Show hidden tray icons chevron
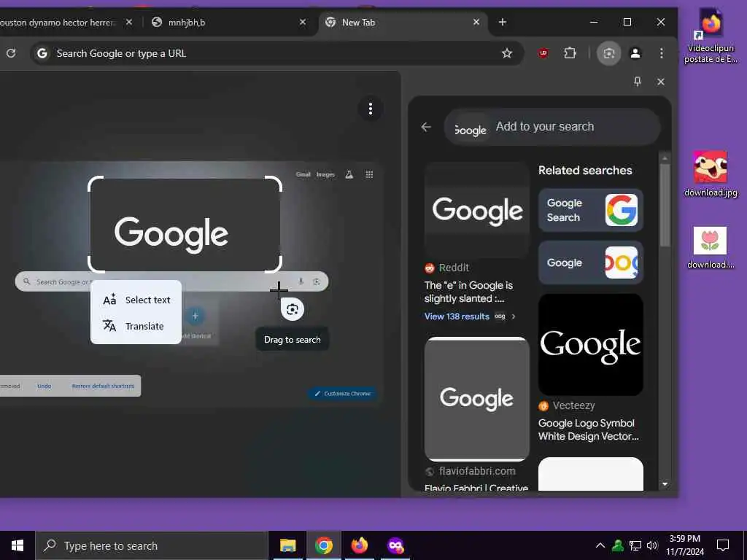The image size is (747, 560). tap(600, 545)
